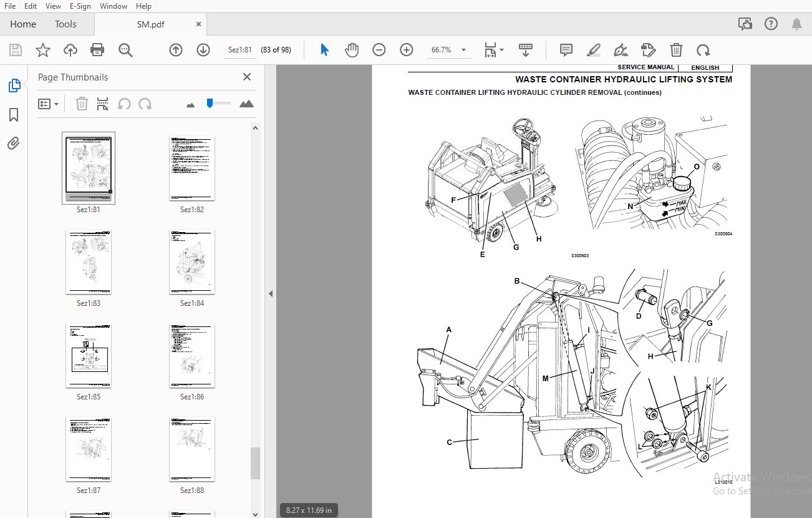Open the Attachments paperclip panel
Image resolution: width=812 pixels, height=518 pixels.
coord(14,144)
